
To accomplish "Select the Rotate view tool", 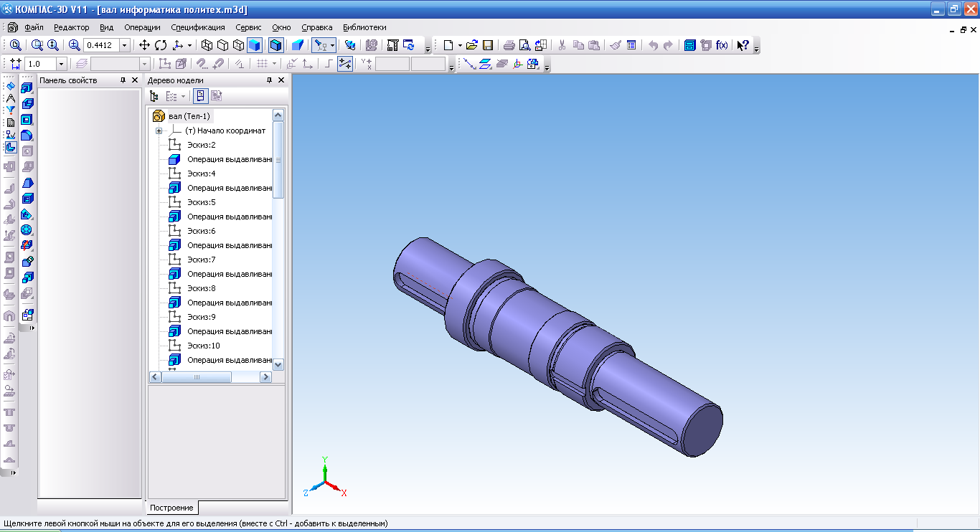I will pos(161,45).
